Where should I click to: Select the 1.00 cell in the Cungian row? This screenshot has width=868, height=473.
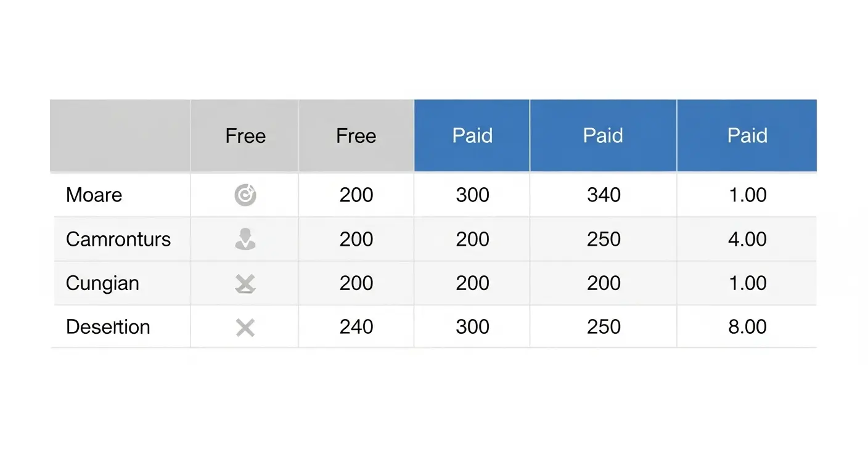747,283
